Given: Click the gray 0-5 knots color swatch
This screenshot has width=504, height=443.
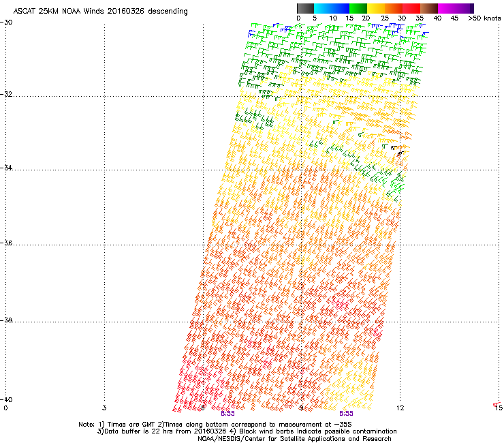Looking at the screenshot, I should [305, 8].
